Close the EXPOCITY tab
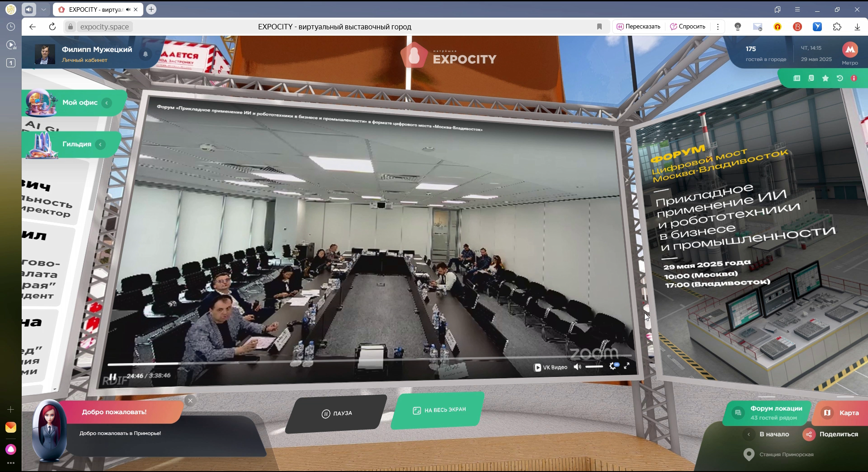The width and height of the screenshot is (868, 472). [136, 9]
